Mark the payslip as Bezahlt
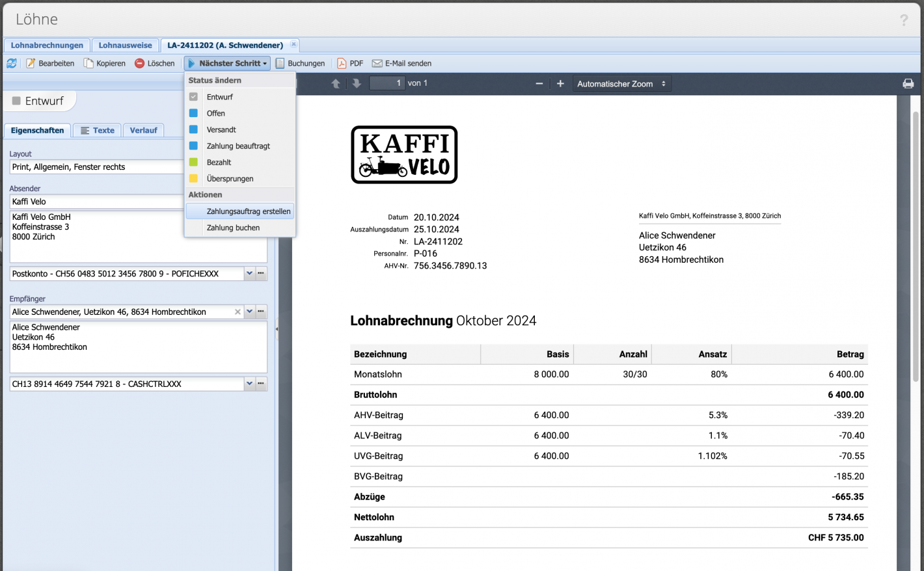This screenshot has height=571, width=924. [217, 162]
